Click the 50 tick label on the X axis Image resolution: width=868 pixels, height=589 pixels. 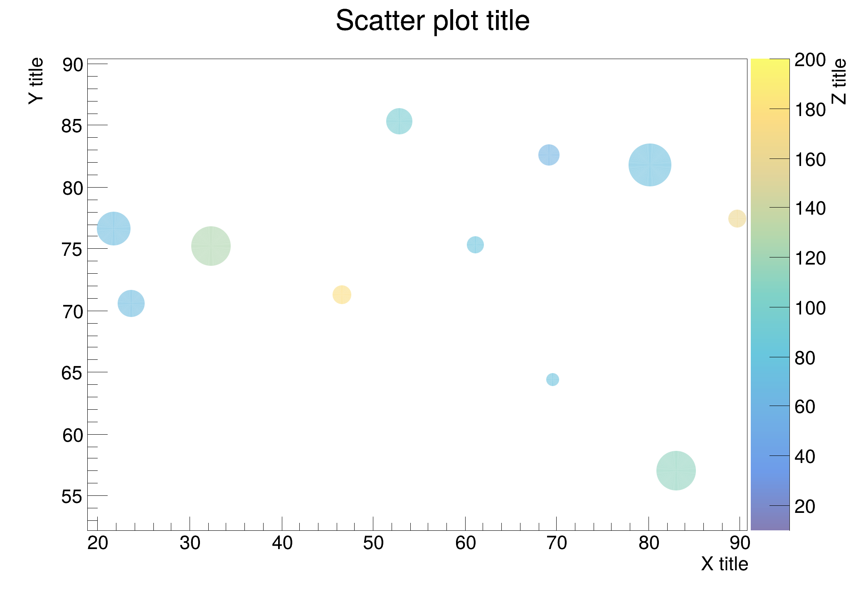373,543
